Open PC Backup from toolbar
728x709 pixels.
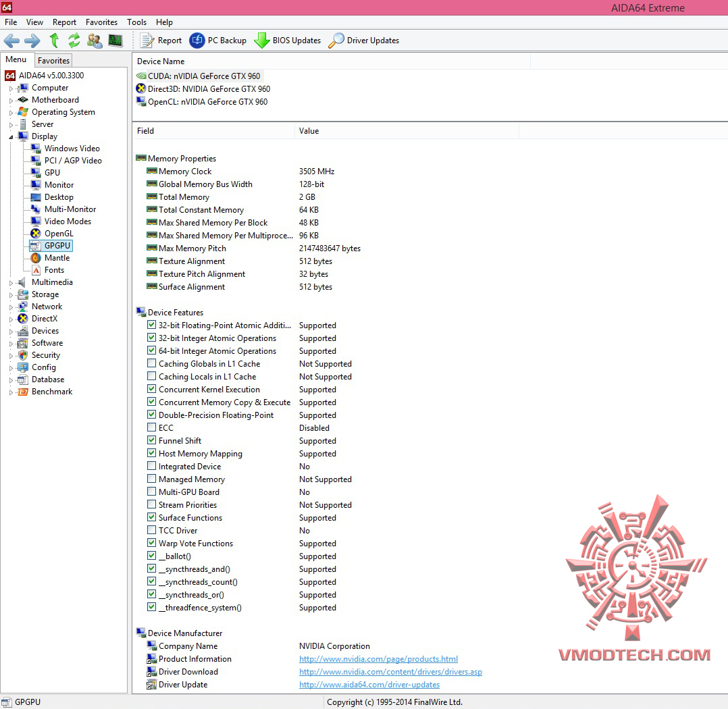[218, 41]
